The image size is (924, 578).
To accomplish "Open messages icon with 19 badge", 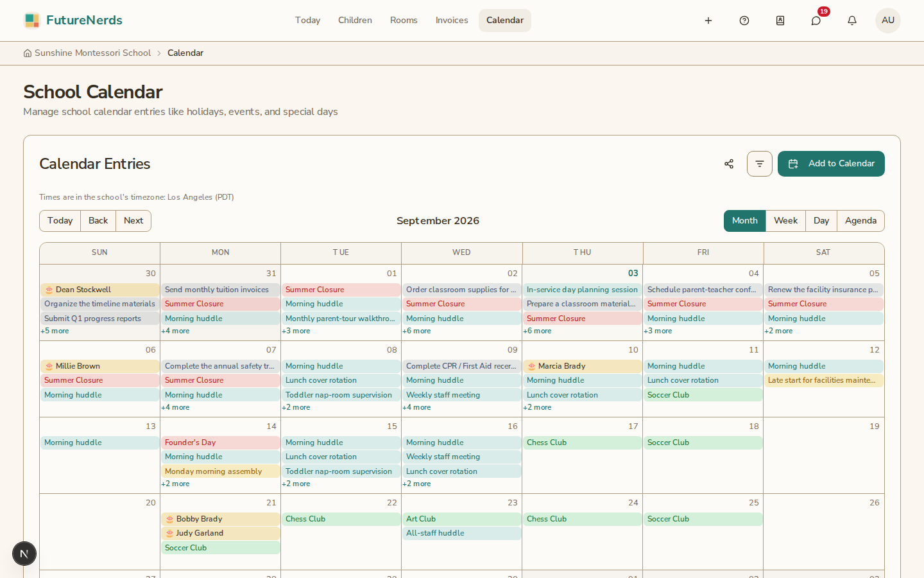I will (x=816, y=21).
